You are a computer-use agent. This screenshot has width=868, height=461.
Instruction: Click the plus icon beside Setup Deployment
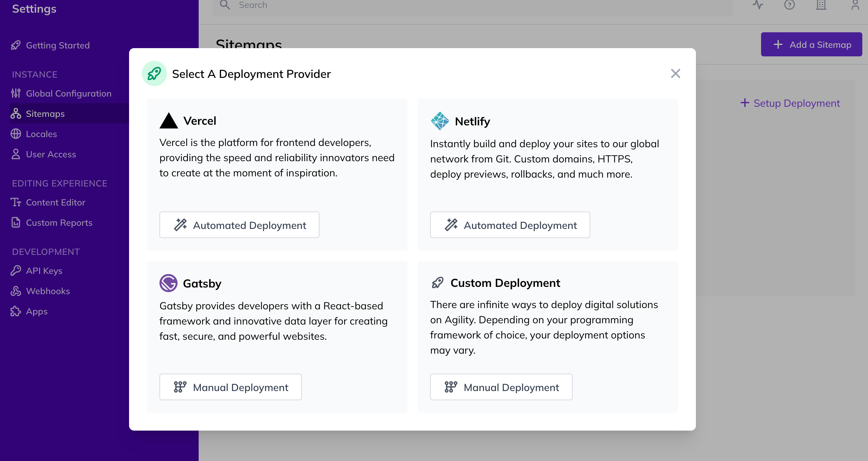tap(745, 103)
